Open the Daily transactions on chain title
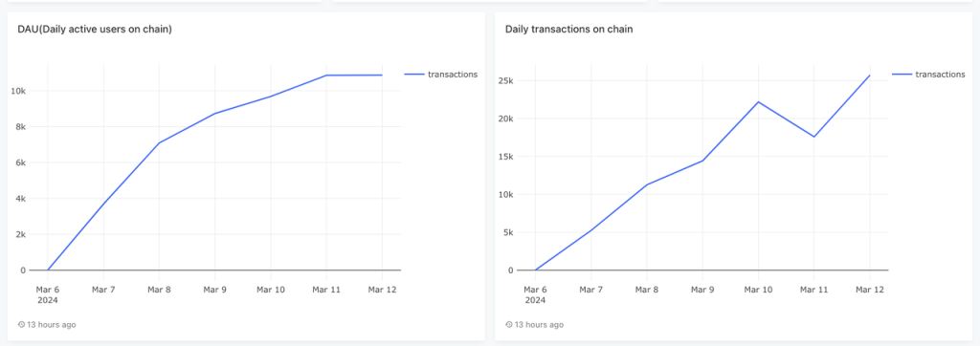The height and width of the screenshot is (346, 980). [x=568, y=30]
